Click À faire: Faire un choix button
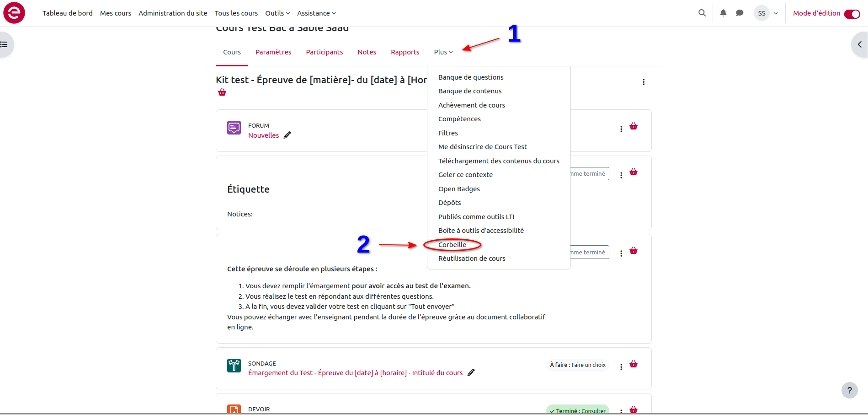 (578, 365)
